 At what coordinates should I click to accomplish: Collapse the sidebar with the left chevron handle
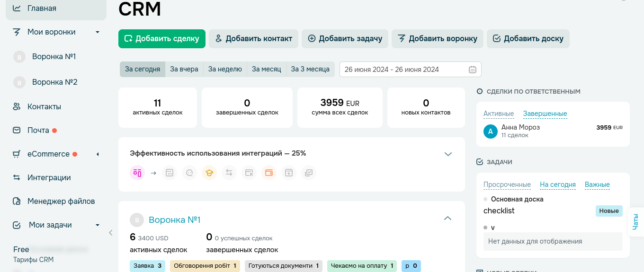[110, 232]
